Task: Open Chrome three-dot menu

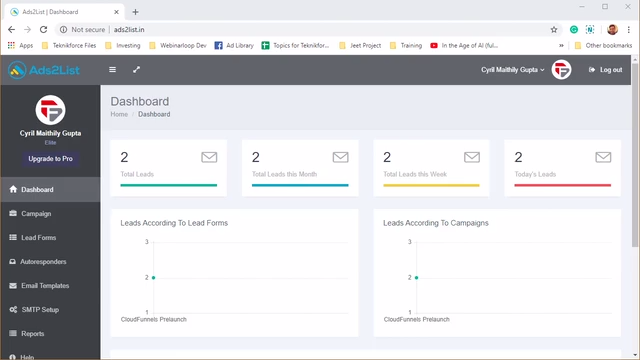Action: 629,29
